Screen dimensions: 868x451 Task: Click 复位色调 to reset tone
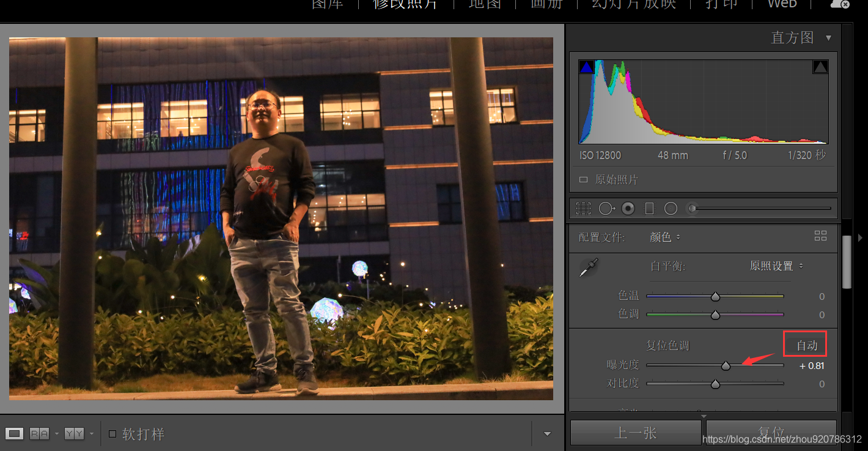pos(668,346)
